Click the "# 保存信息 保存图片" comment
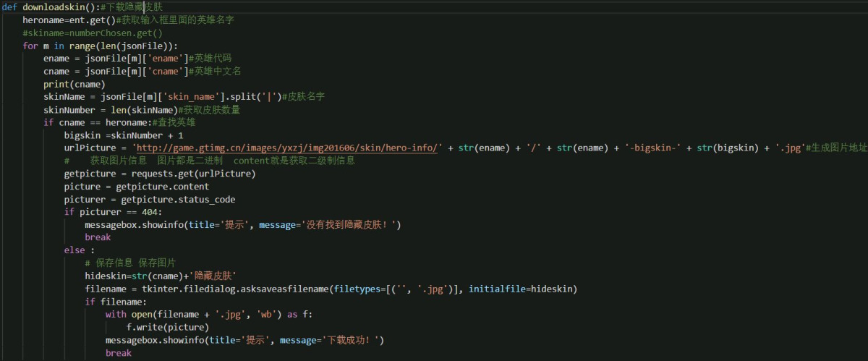 130,264
